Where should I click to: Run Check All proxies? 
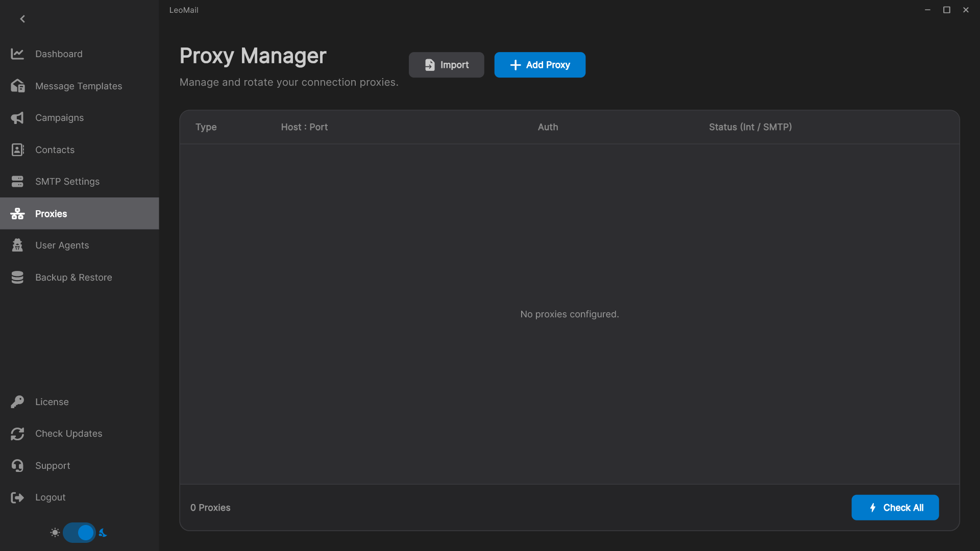click(895, 508)
